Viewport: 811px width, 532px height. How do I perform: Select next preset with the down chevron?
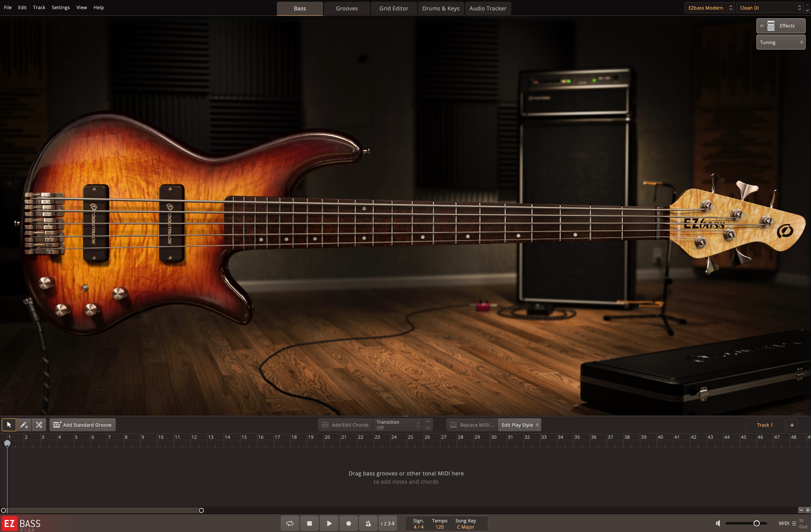[807, 11]
